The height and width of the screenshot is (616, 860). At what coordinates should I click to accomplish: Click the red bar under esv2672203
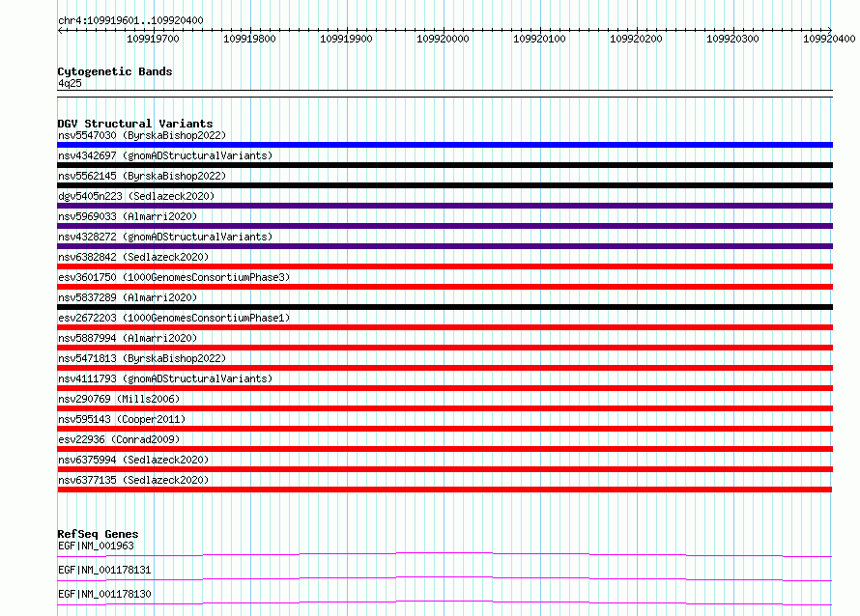pos(444,327)
